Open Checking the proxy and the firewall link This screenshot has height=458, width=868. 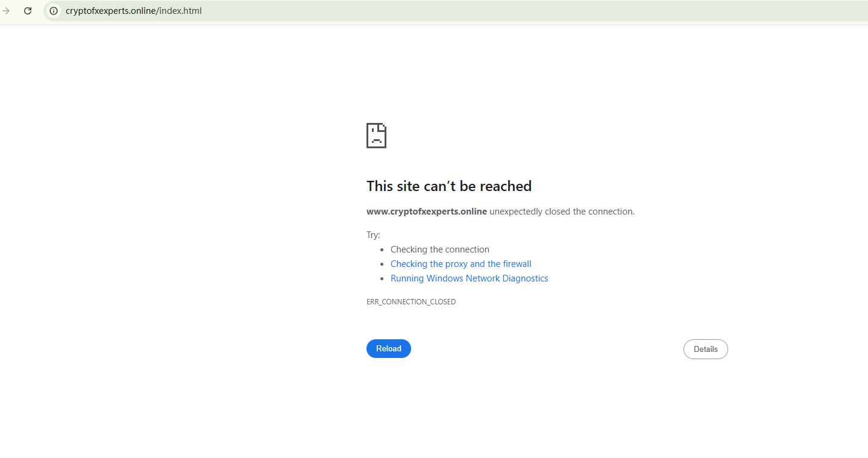[461, 264]
